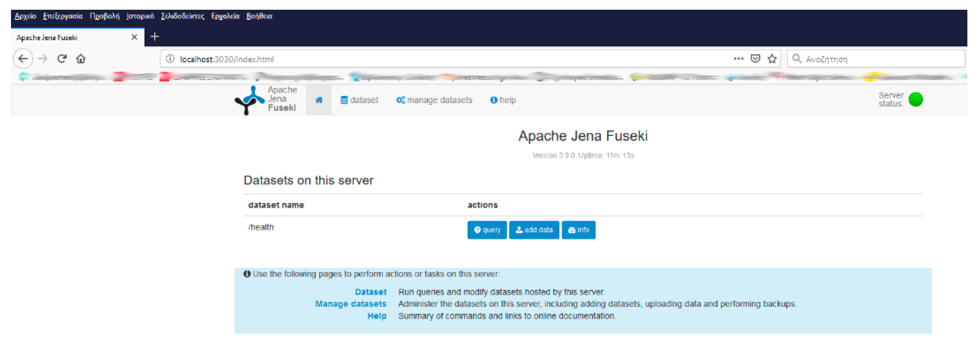
Task: Click add data button for /health
Action: point(534,230)
